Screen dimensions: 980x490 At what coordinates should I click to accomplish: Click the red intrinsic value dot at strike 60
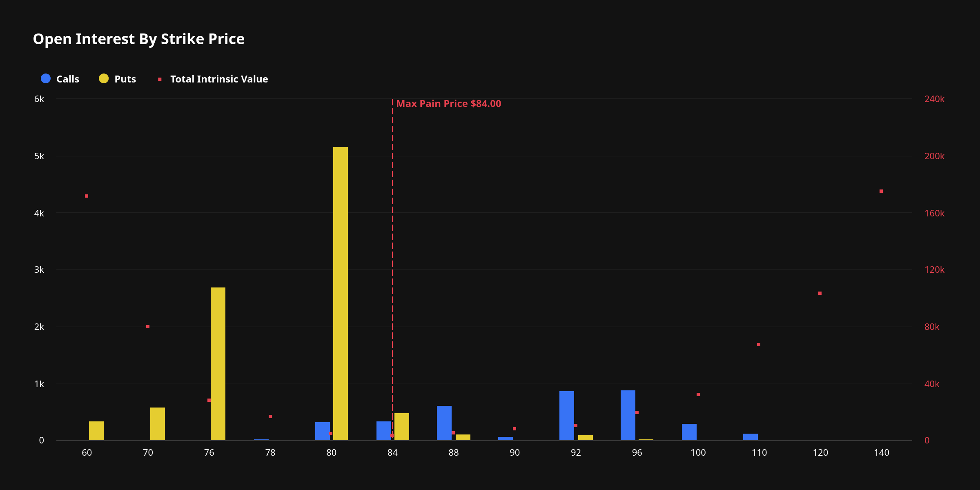(x=87, y=196)
